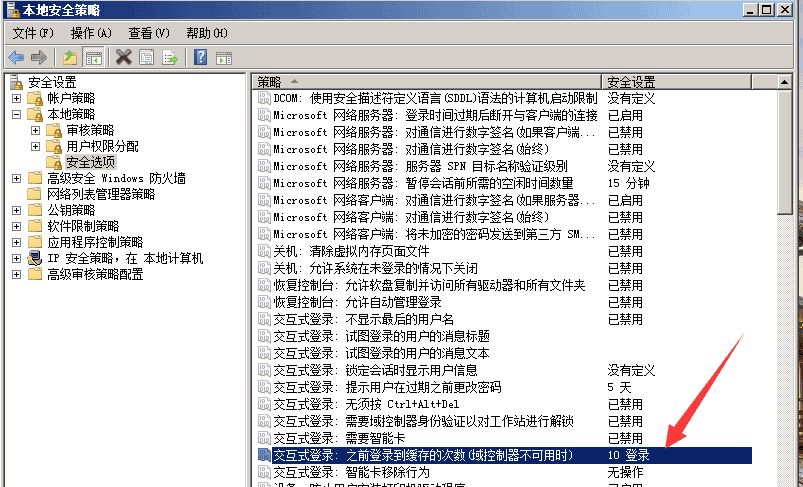Viewport: 803px width, 487px height.
Task: Click the 本地安全策略 title bar icon
Action: pos(12,10)
